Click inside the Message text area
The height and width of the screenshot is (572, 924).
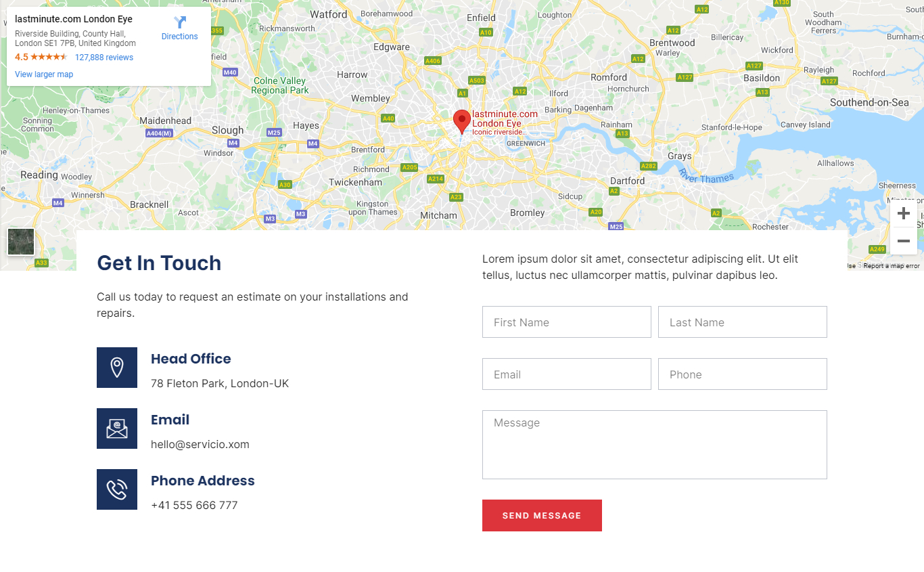[655, 445]
